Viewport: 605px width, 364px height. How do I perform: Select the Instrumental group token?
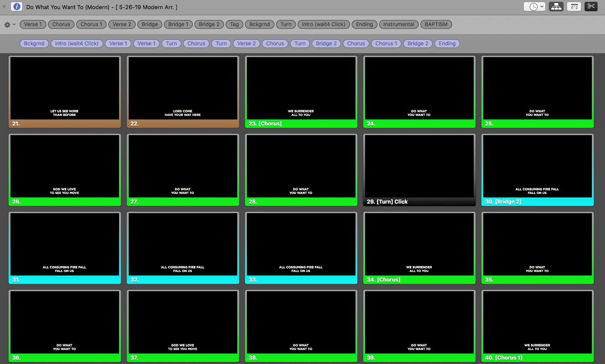point(399,24)
